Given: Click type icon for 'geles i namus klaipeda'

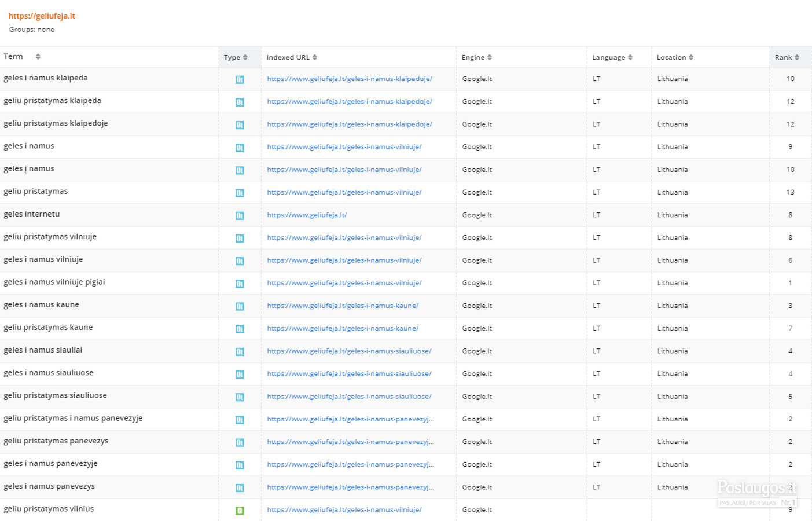Looking at the screenshot, I should [240, 79].
